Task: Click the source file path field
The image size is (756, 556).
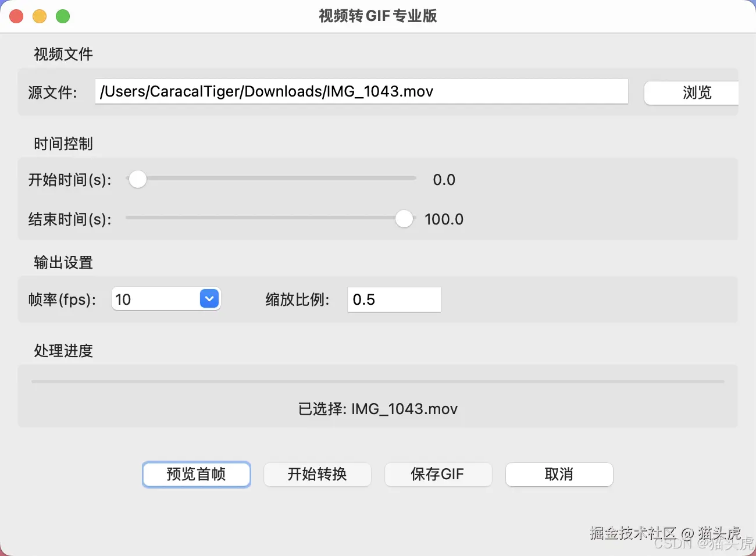Action: tap(361, 91)
